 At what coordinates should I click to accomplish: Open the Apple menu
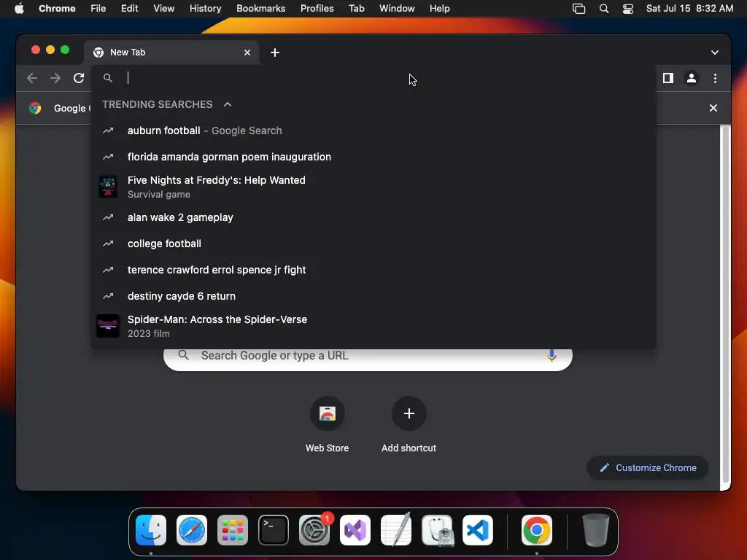(19, 8)
